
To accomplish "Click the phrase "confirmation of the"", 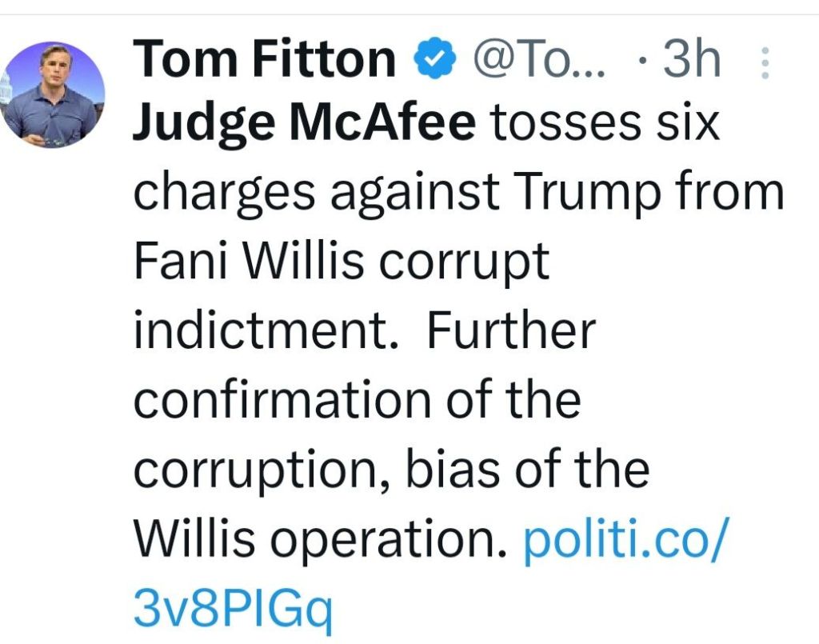I will point(357,398).
